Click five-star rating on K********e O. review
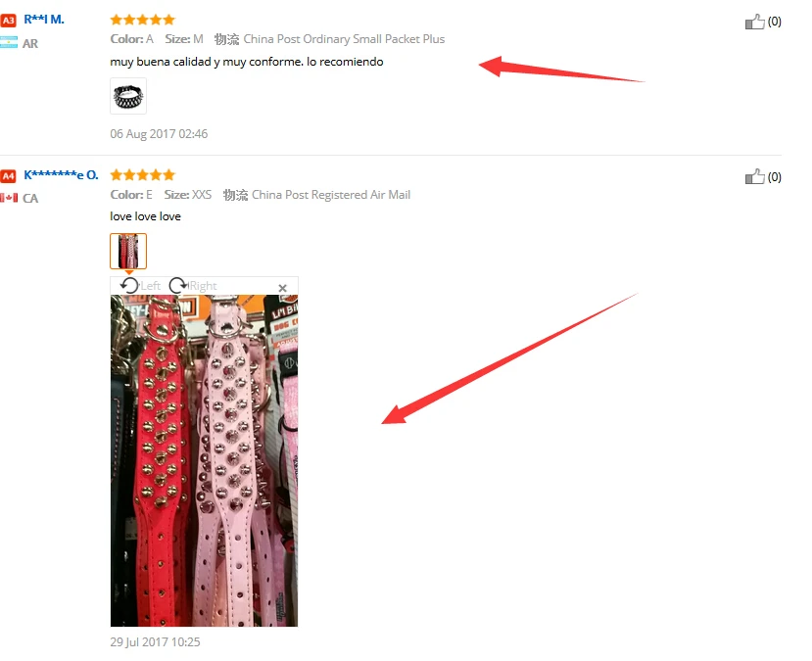 [143, 175]
